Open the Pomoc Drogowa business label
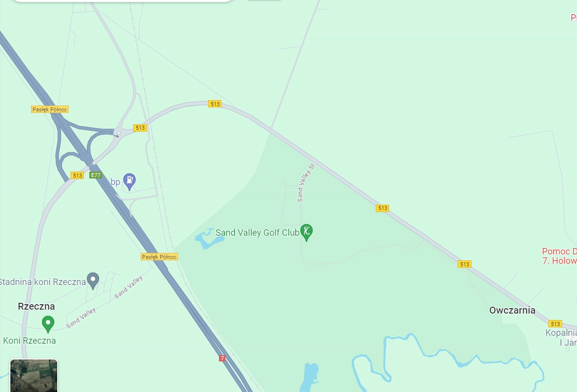 [x=559, y=256]
